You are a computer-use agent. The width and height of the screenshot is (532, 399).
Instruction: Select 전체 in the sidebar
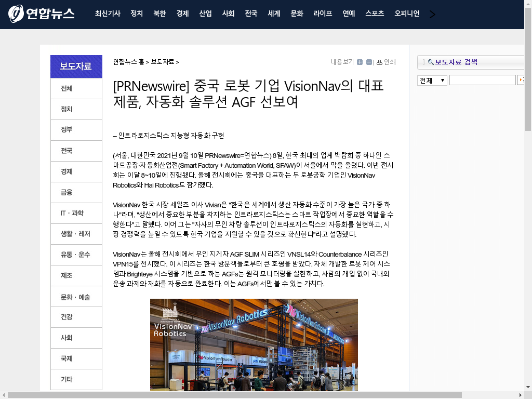[76, 88]
